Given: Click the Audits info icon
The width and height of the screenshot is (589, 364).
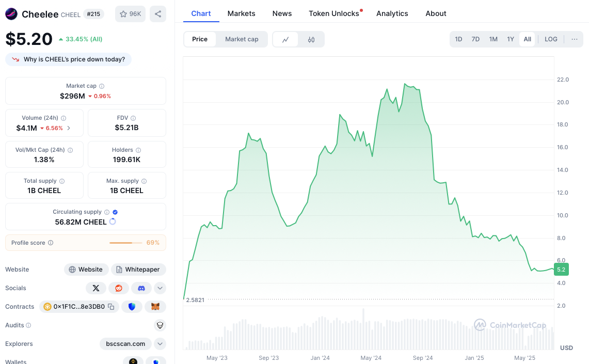Looking at the screenshot, I should pos(28,325).
